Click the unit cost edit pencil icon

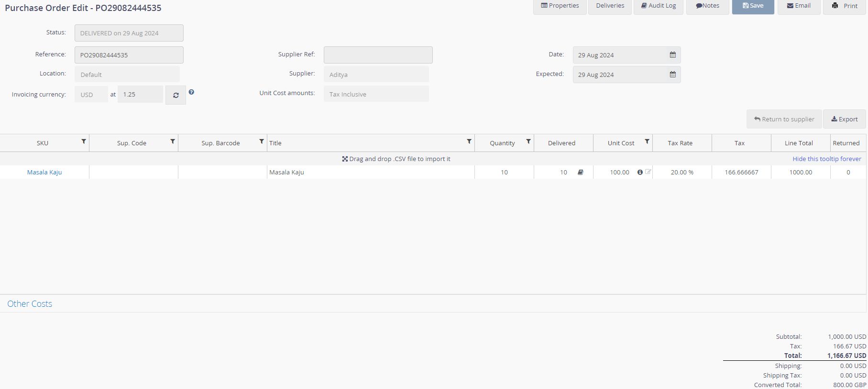click(648, 172)
